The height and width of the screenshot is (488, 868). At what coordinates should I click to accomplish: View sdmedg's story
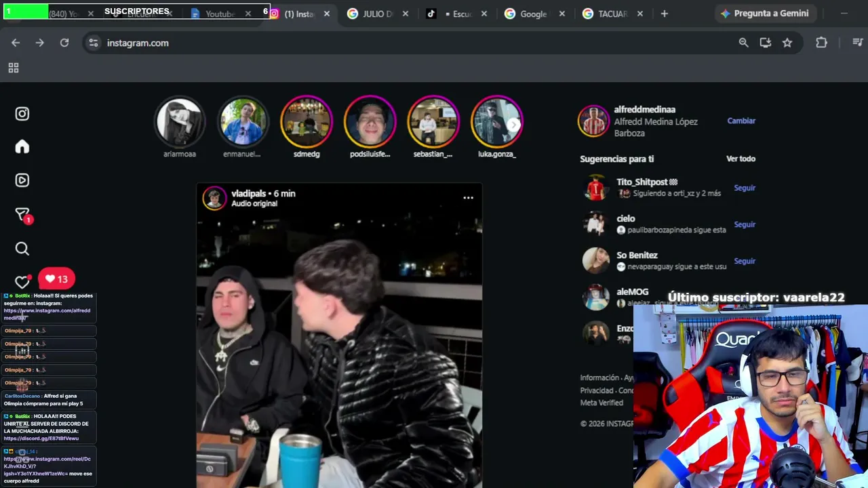coord(307,122)
